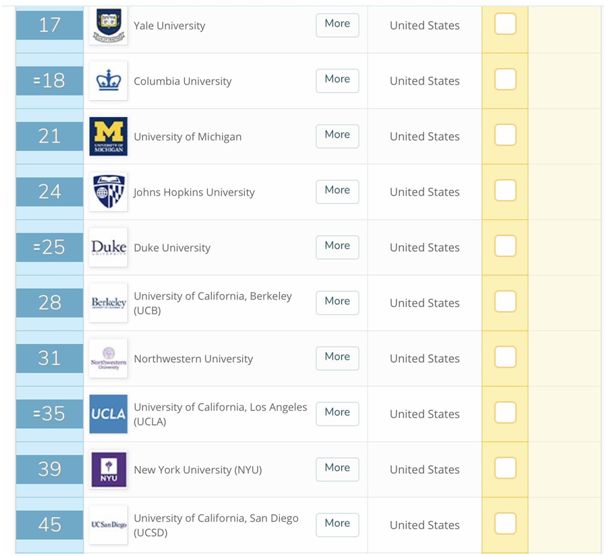
Task: Click the blue UCLA logo
Action: [109, 414]
